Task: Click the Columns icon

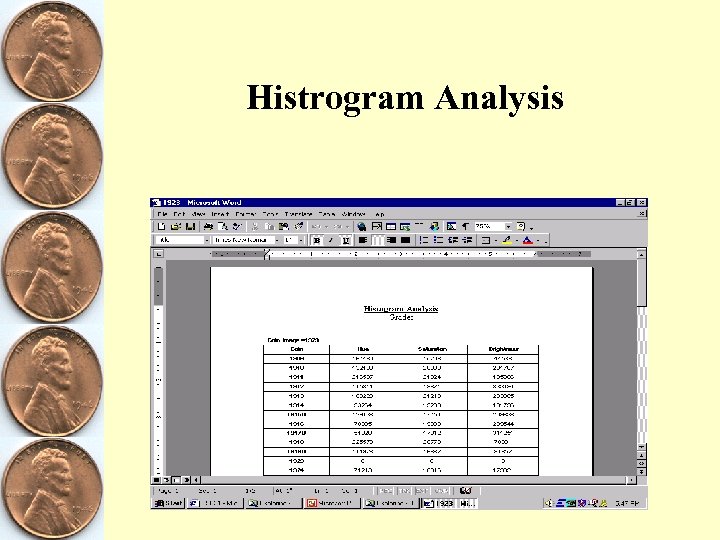Action: (x=419, y=226)
